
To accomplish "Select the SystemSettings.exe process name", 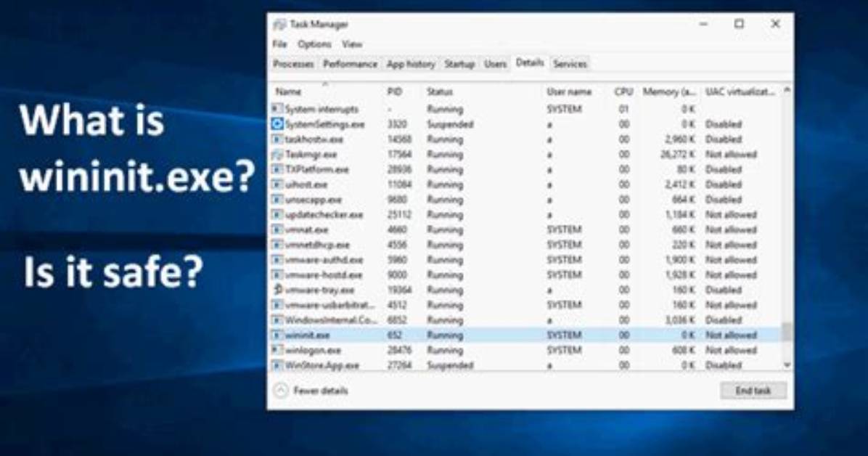I will (x=325, y=124).
